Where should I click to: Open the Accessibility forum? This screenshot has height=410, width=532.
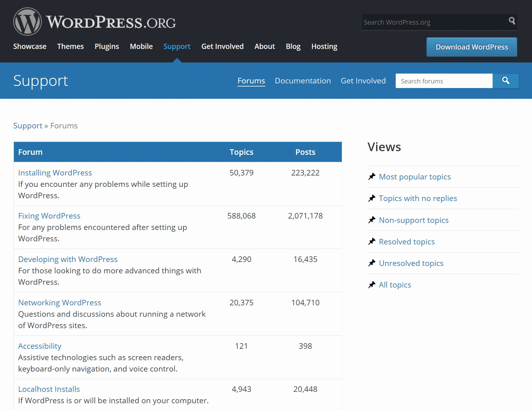(40, 346)
